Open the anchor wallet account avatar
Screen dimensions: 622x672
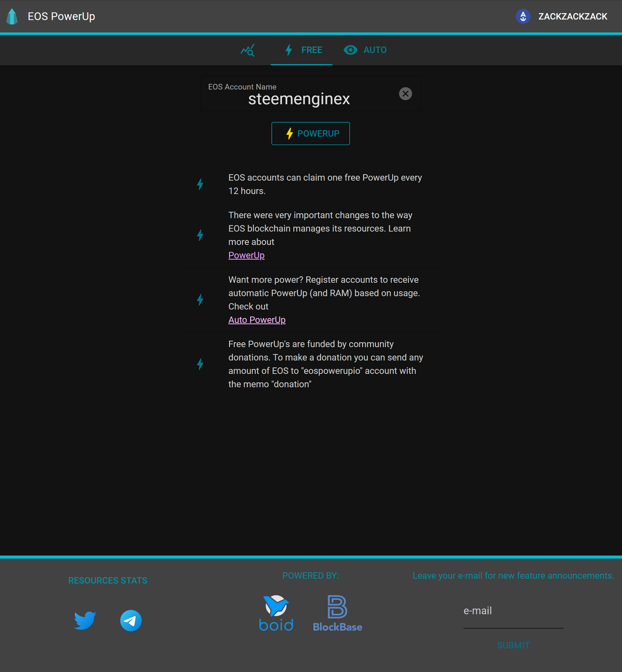click(x=523, y=16)
